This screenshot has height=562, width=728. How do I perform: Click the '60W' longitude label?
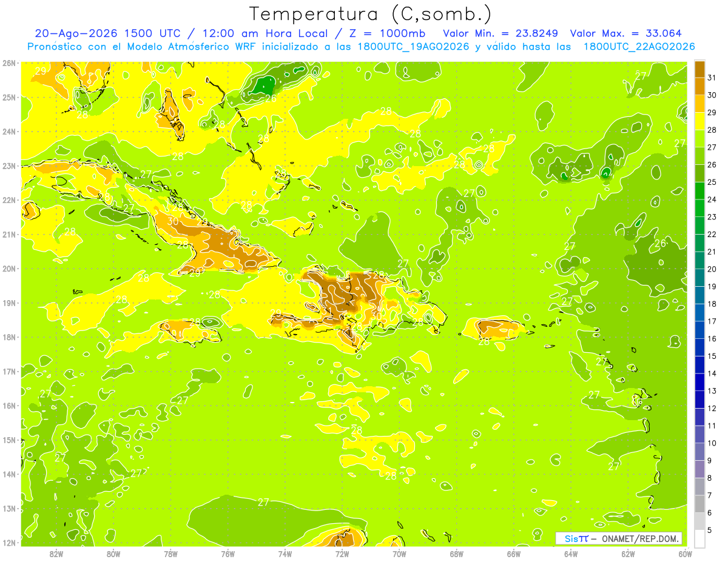685,554
